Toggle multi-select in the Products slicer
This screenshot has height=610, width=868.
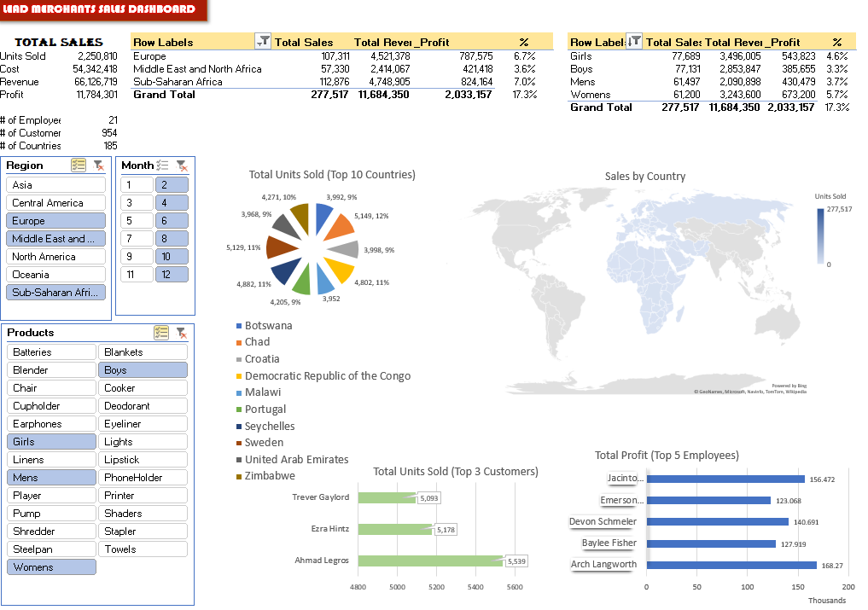click(x=160, y=333)
